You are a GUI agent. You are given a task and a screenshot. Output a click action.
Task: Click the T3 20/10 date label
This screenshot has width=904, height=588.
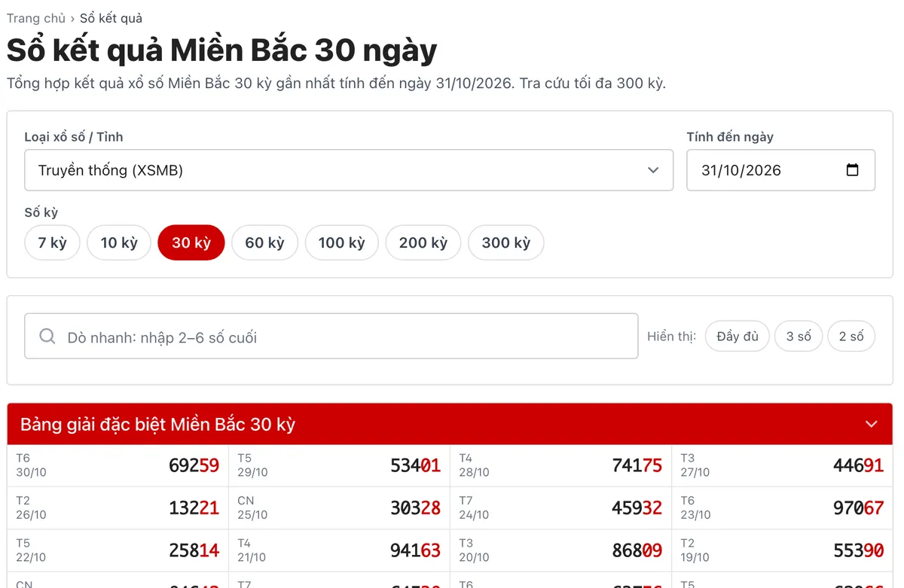click(x=474, y=550)
